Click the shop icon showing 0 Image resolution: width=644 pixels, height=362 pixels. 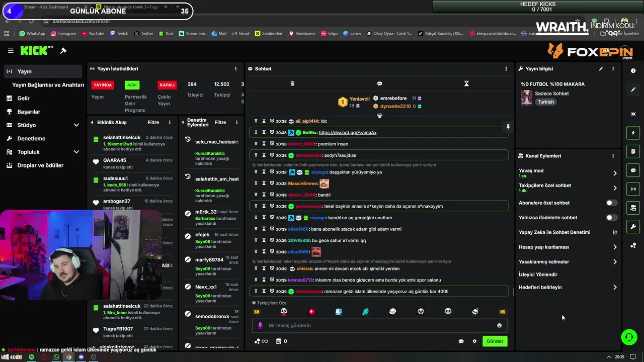281,341
